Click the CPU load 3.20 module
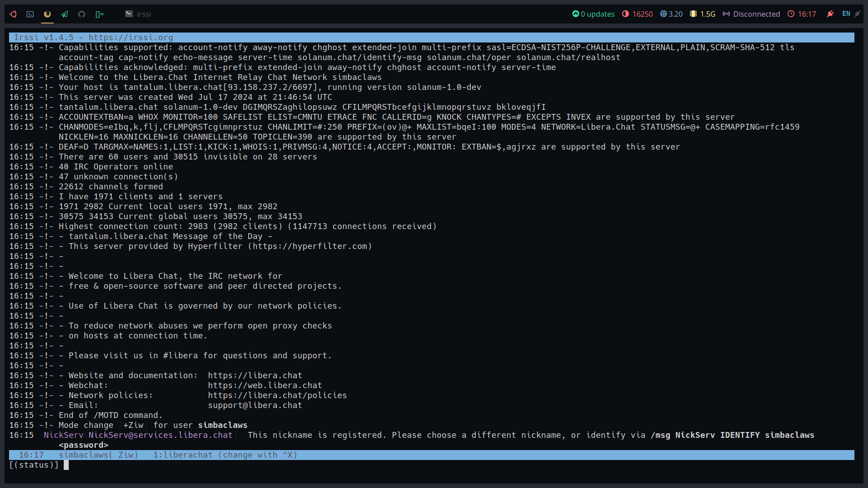The width and height of the screenshot is (868, 488). coord(671,14)
